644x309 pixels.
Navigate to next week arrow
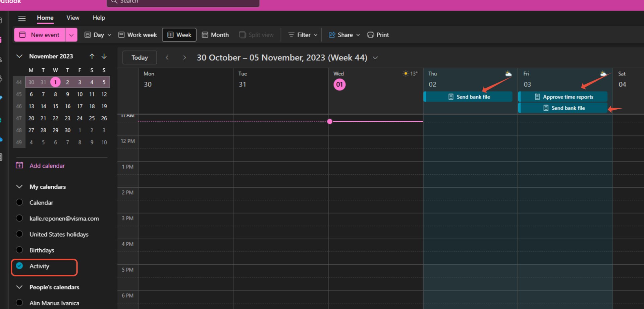coord(184,58)
